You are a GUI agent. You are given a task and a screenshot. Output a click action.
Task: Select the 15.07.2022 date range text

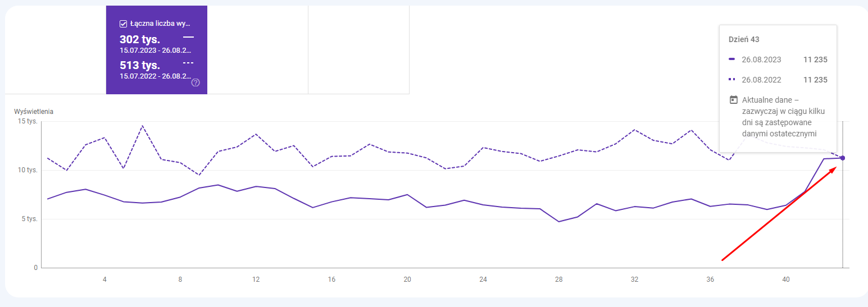pos(156,76)
